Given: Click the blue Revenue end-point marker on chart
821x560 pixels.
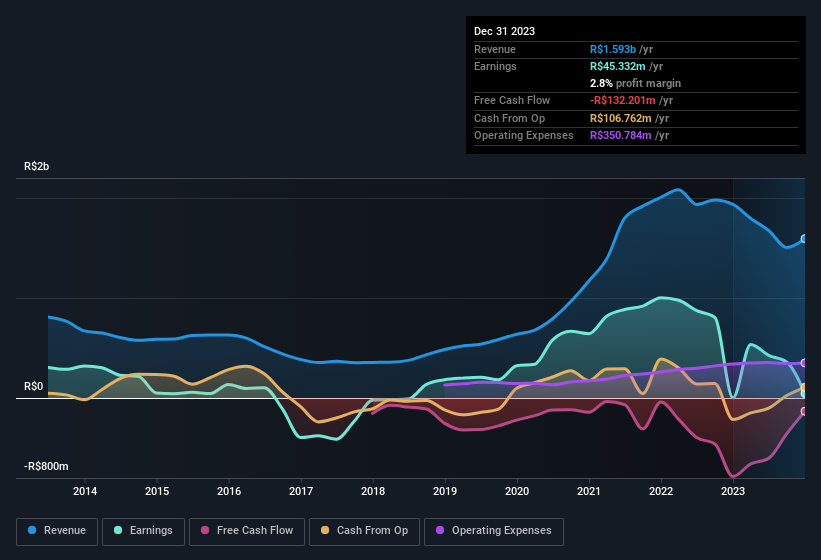Looking at the screenshot, I should (803, 239).
